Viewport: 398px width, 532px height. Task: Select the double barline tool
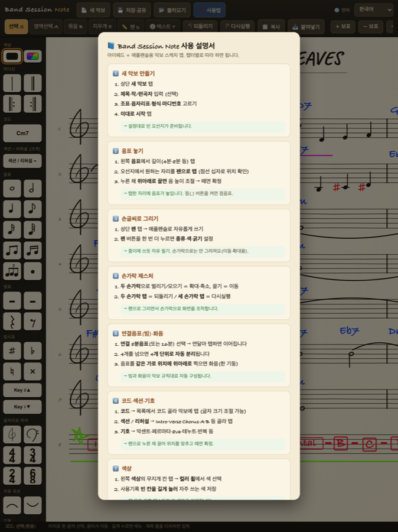pos(33,83)
